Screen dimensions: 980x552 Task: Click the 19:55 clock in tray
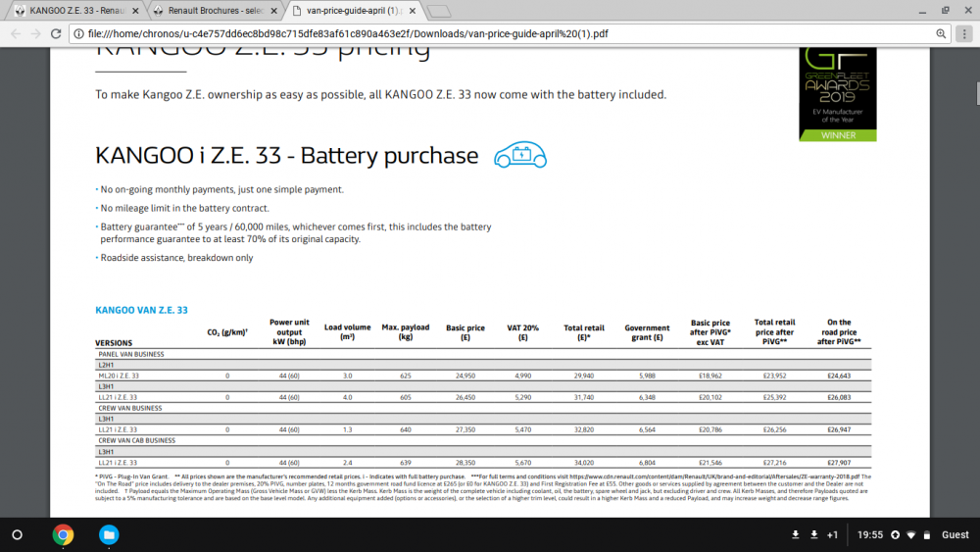pos(870,534)
